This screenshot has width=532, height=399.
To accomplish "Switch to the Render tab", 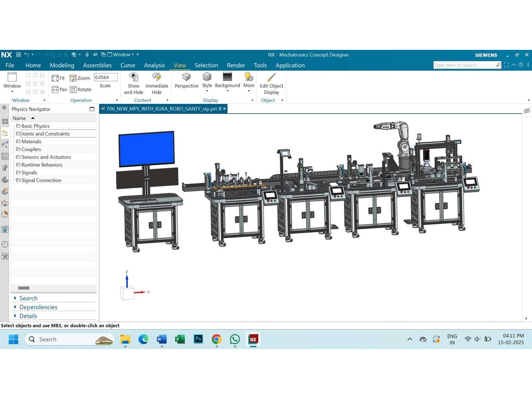I will pos(236,65).
